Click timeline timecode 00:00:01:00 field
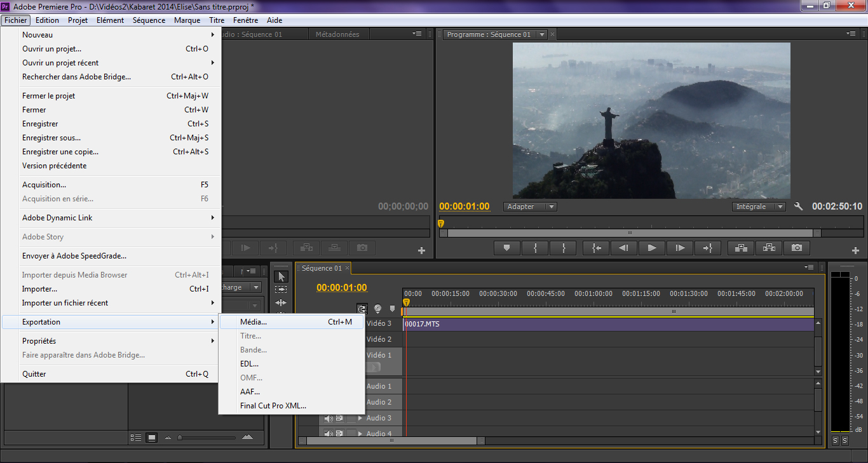 click(x=342, y=288)
